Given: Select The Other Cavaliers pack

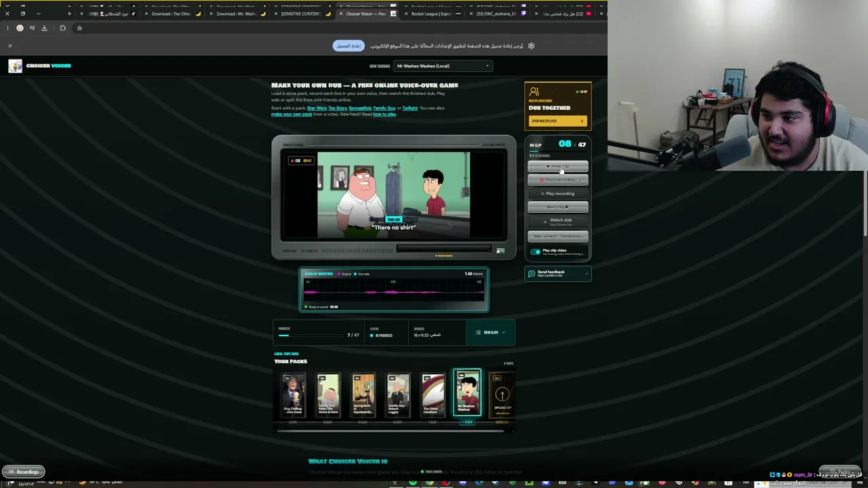Looking at the screenshot, I should point(433,394).
